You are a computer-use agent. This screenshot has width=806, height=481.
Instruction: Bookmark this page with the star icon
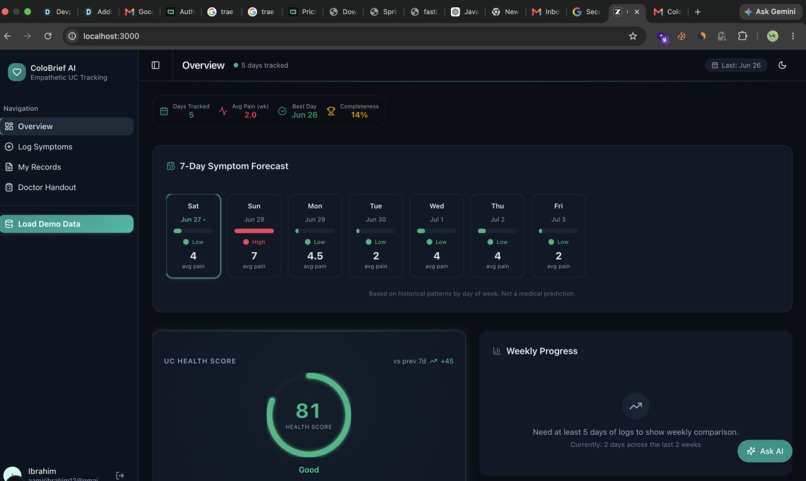pyautogui.click(x=633, y=36)
